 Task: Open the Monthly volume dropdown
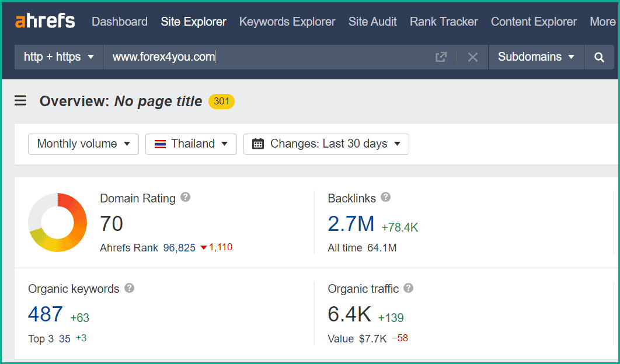(x=83, y=143)
